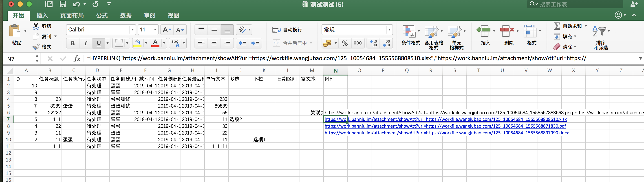Toggle Underline formatting

(99, 43)
